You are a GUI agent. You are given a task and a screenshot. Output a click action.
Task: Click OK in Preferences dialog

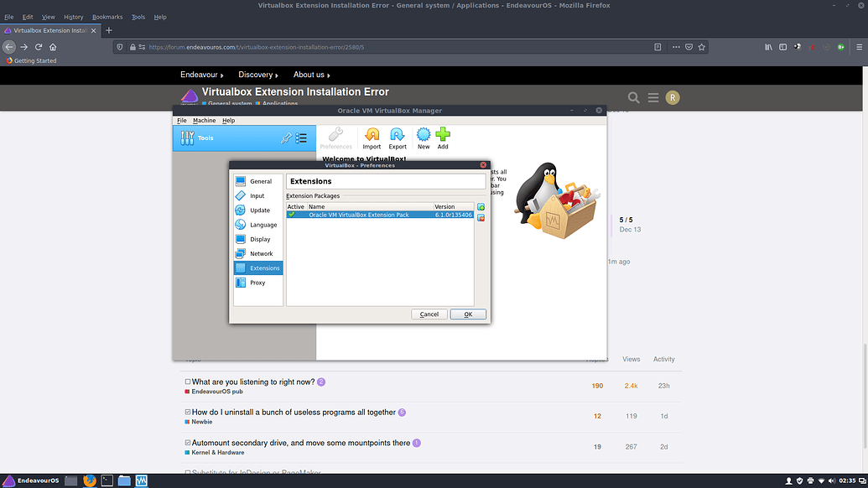(x=468, y=314)
